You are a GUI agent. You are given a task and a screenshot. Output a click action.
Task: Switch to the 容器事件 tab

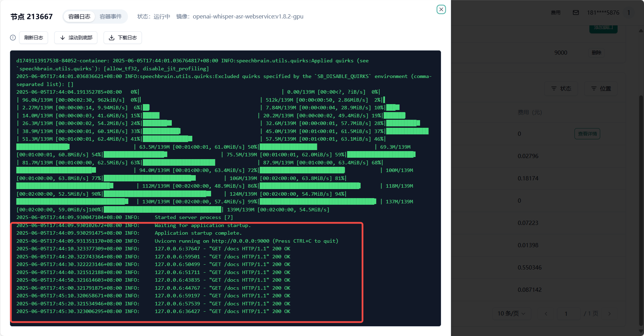point(111,17)
